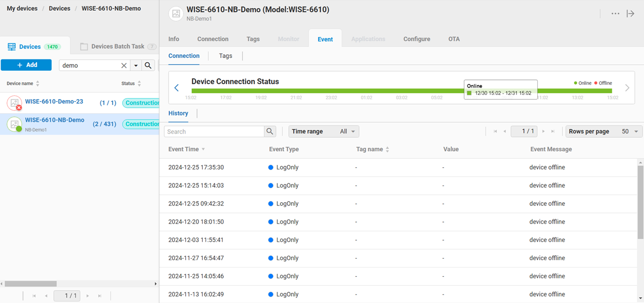644x303 pixels.
Task: Click the history search magnifier icon
Action: [x=270, y=131]
